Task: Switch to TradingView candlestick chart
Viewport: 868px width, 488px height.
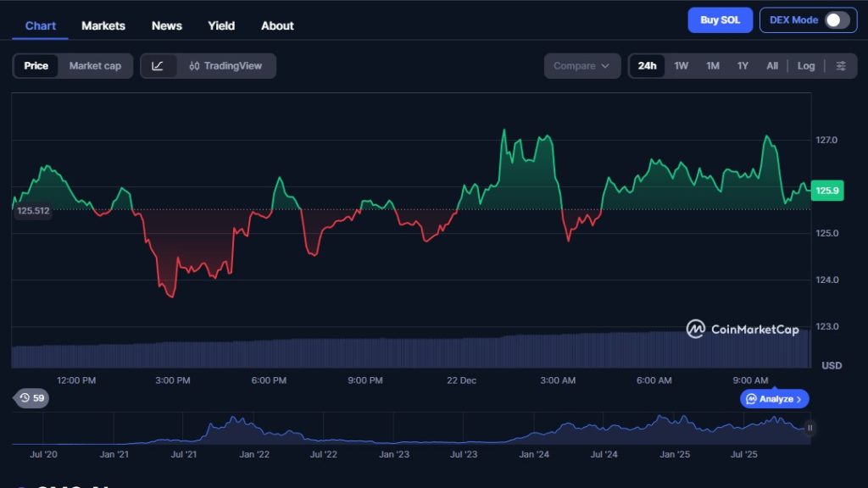Action: [226, 66]
